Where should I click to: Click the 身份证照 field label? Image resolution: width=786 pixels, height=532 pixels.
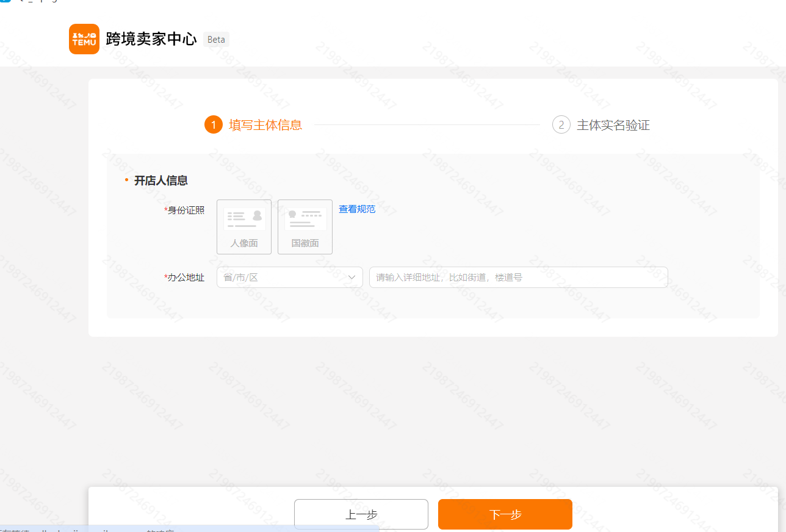pos(184,210)
